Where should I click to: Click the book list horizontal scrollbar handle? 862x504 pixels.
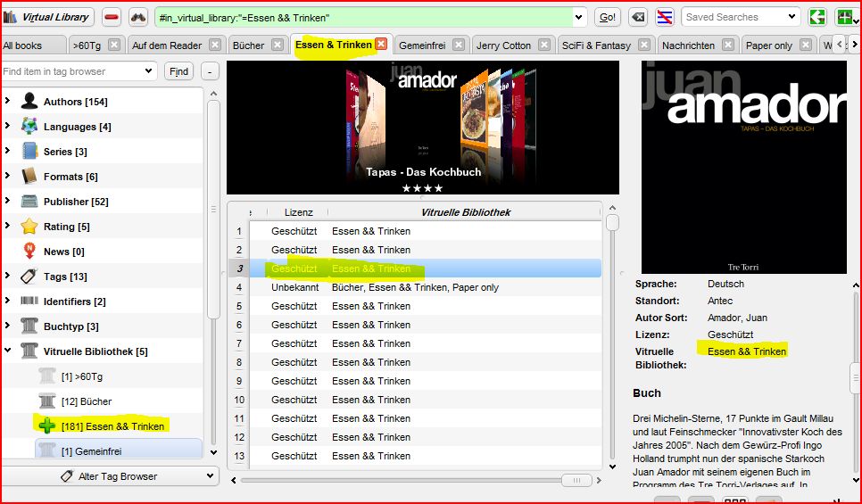click(576, 480)
